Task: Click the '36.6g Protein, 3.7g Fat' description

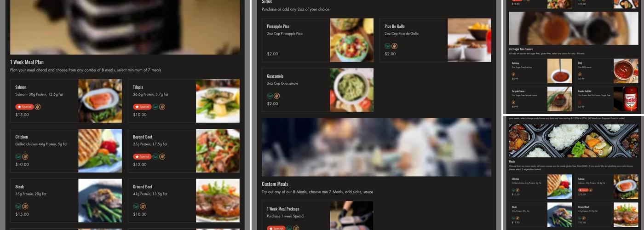Action: coord(150,94)
